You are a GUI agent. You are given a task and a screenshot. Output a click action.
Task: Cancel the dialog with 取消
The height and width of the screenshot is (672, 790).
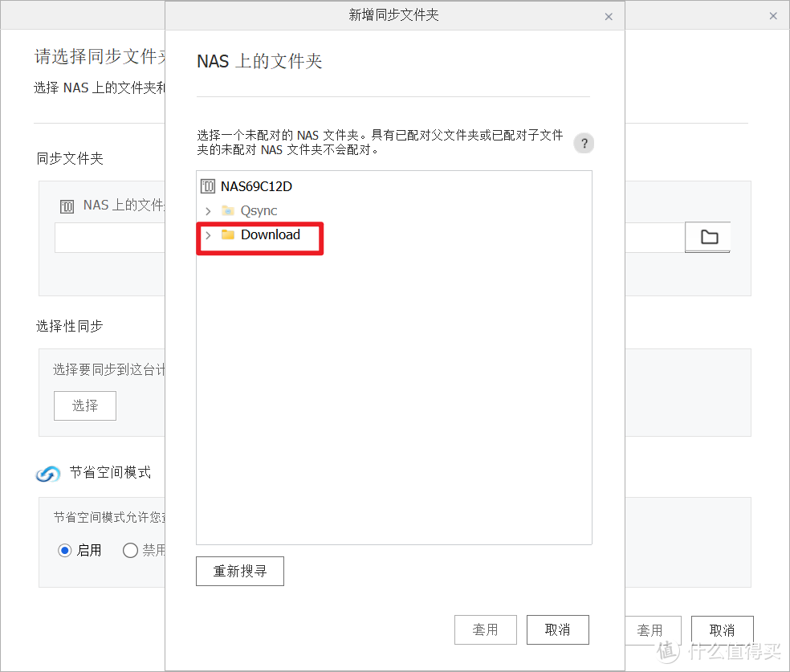coord(557,629)
